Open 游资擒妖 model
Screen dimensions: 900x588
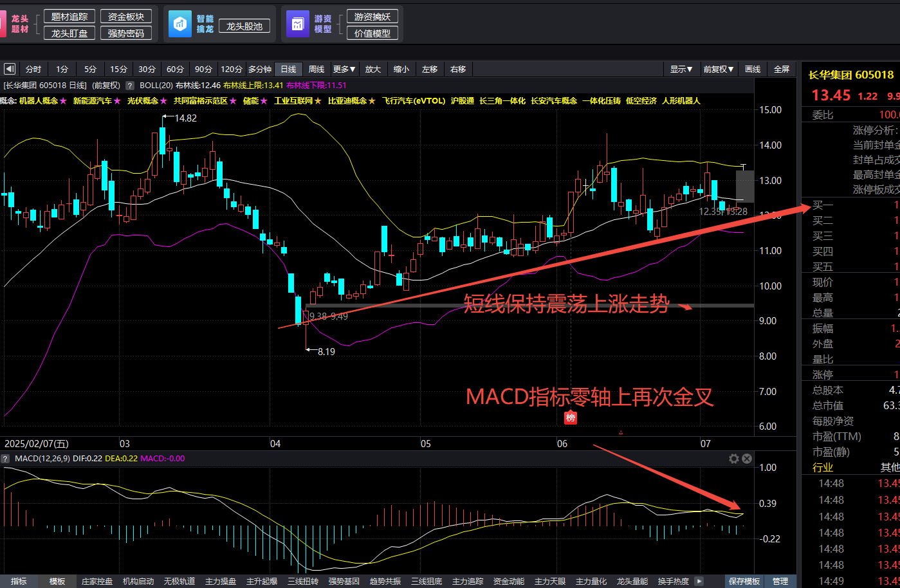pyautogui.click(x=372, y=17)
